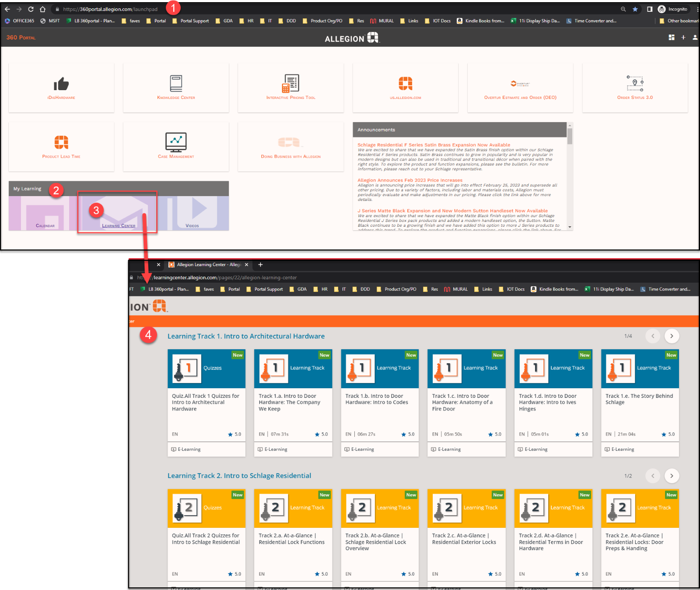Open the portal grid layout icon

[672, 38]
